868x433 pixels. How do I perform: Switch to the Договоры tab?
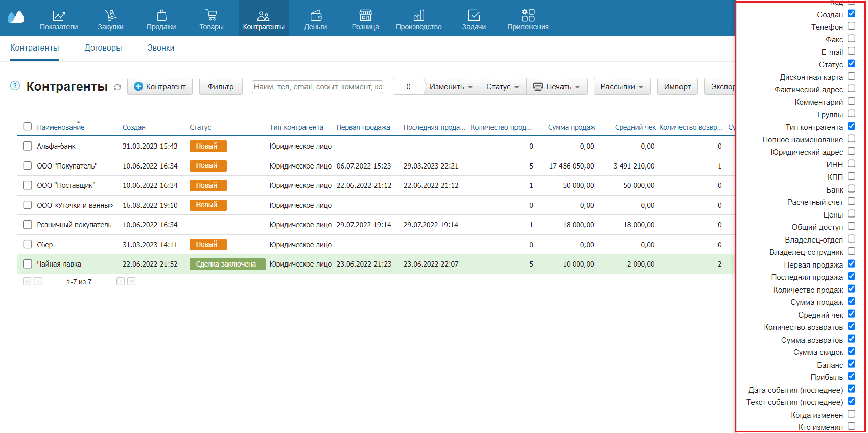(103, 48)
